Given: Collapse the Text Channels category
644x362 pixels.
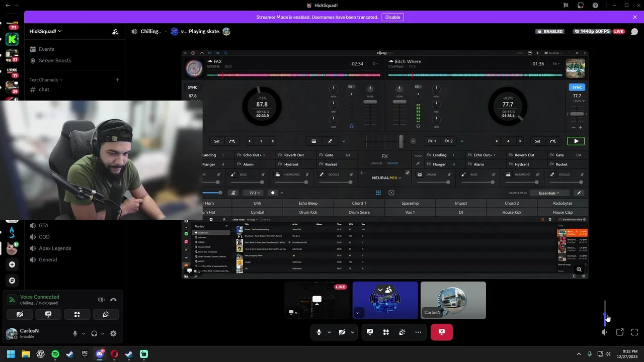Looking at the screenshot, I should click(x=46, y=79).
